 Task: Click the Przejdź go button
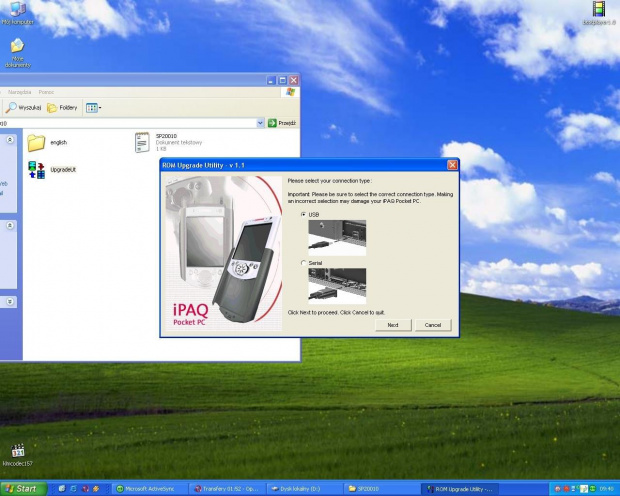tap(281, 123)
